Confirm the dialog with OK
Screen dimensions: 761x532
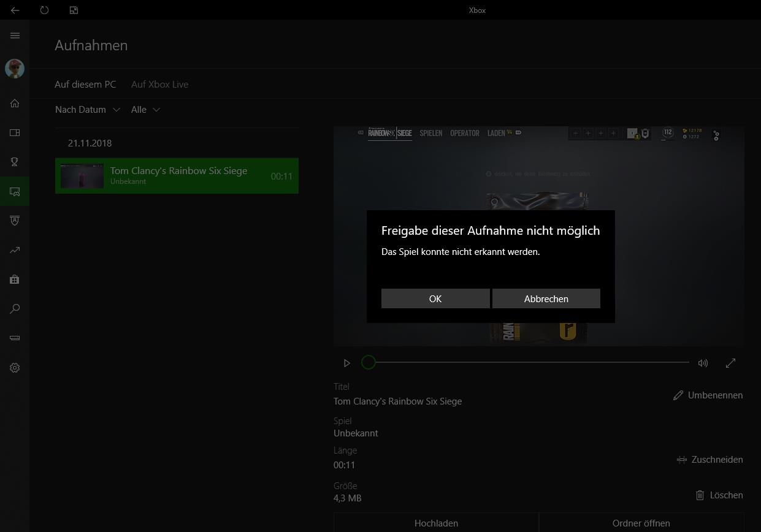[435, 298]
